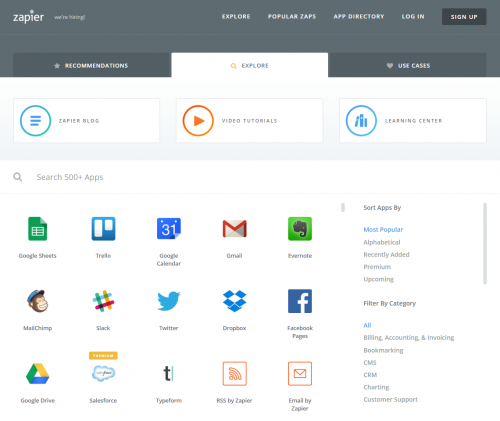
Task: Sort apps Alphabetical
Action: coord(382,242)
